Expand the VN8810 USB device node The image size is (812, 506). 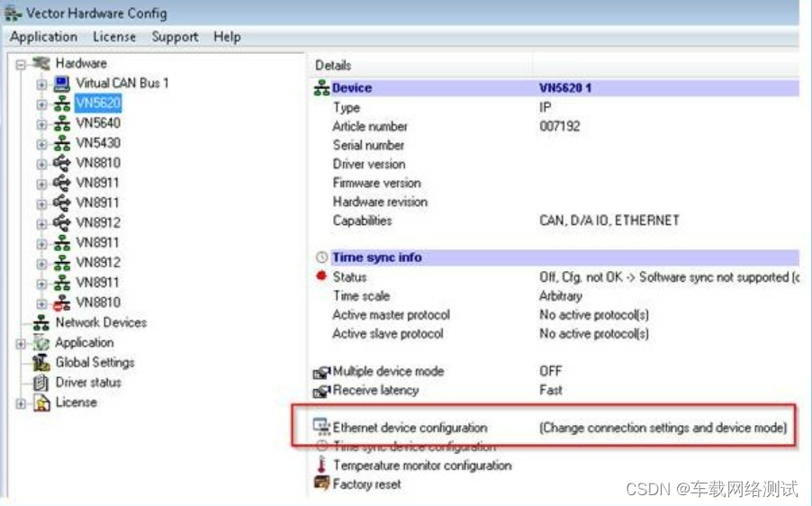[x=41, y=164]
